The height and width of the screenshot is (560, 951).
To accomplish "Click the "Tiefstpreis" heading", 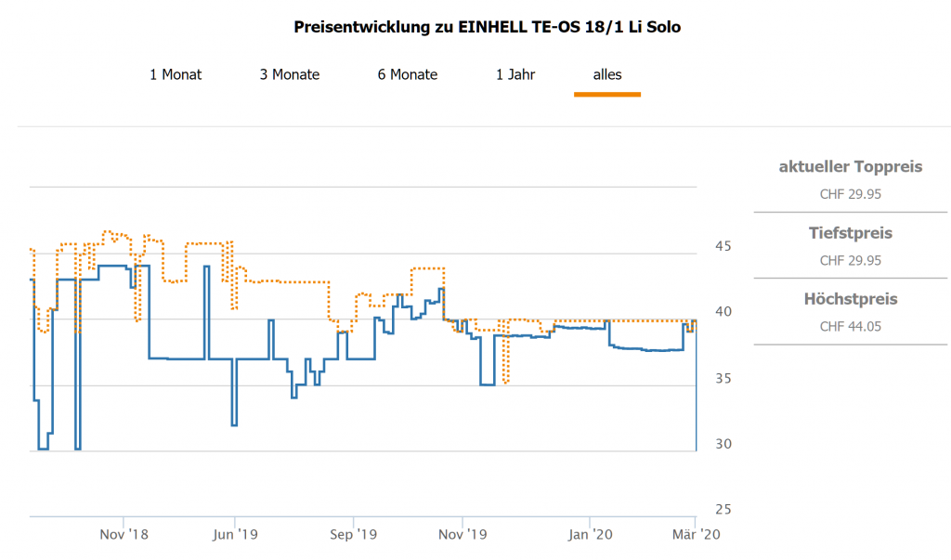I will pyautogui.click(x=850, y=233).
